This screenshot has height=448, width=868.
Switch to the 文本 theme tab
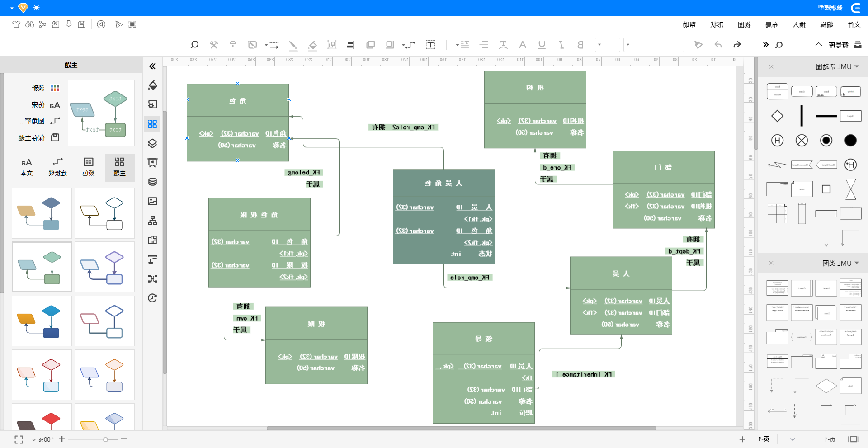pos(27,167)
